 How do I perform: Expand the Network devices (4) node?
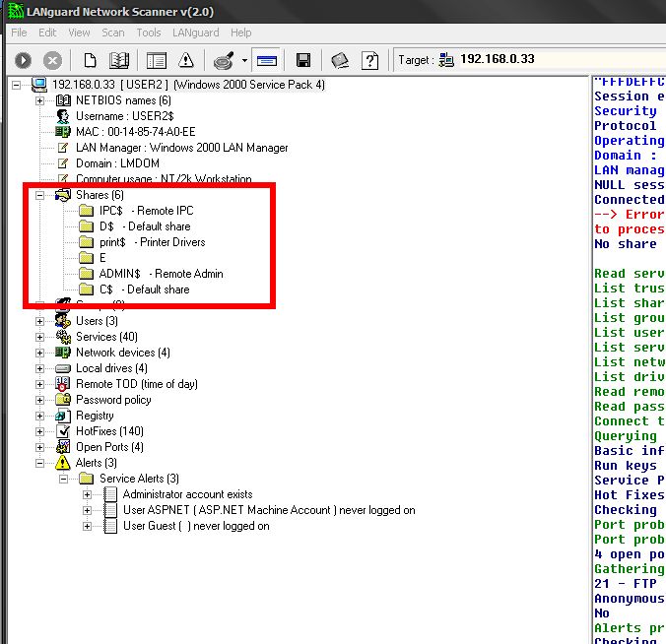[40, 353]
